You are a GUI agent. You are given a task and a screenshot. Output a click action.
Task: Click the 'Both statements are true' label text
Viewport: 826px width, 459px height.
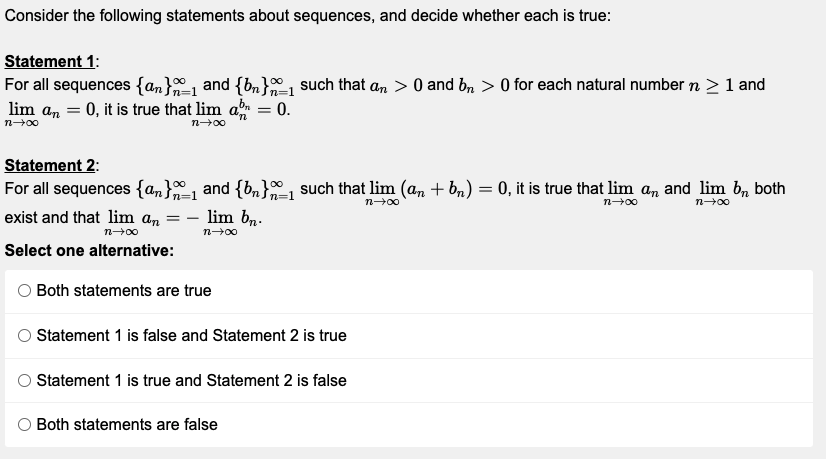(x=124, y=290)
